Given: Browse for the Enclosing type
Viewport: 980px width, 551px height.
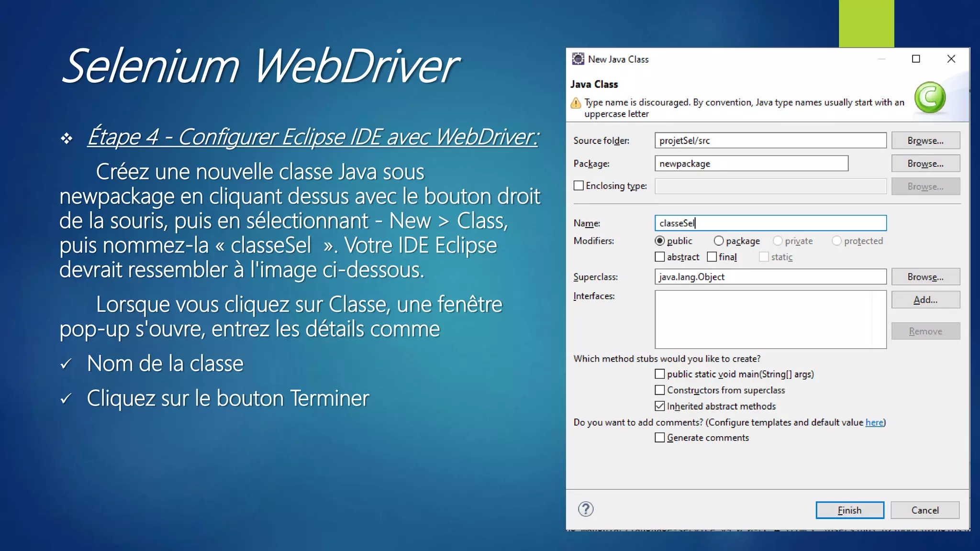Looking at the screenshot, I should (925, 187).
